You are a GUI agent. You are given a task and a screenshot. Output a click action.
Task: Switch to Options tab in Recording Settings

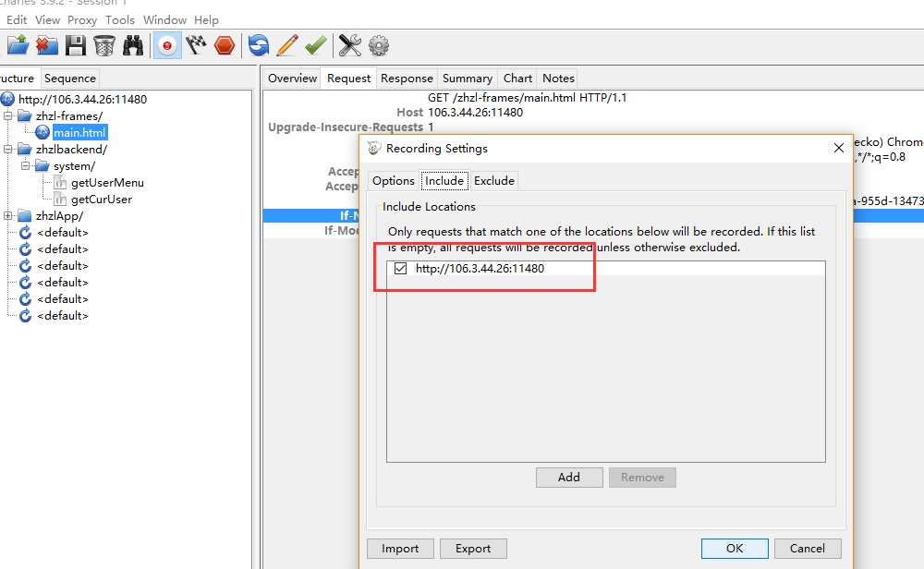pyautogui.click(x=394, y=181)
